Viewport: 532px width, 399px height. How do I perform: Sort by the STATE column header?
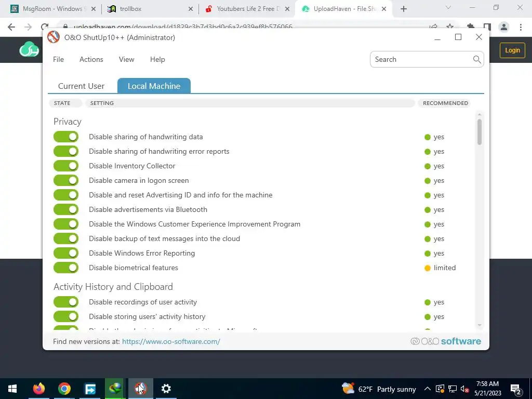click(65, 103)
